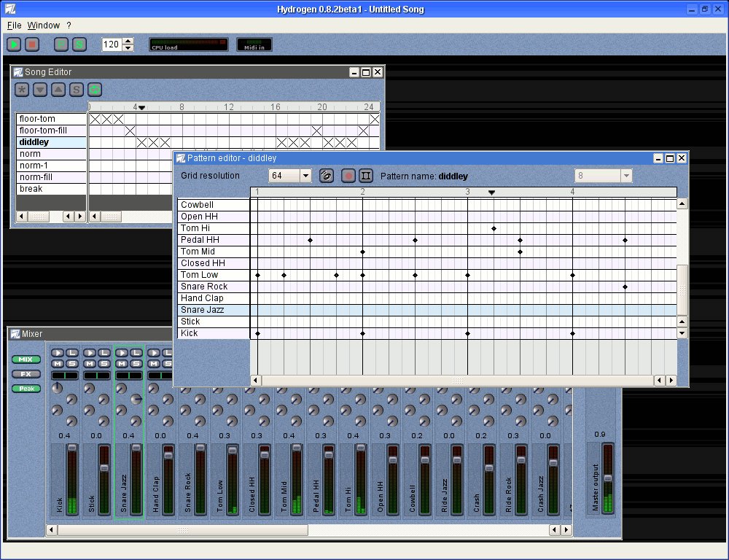Toggle the Peak button in the Mixer
729x560 pixels.
pyautogui.click(x=26, y=389)
